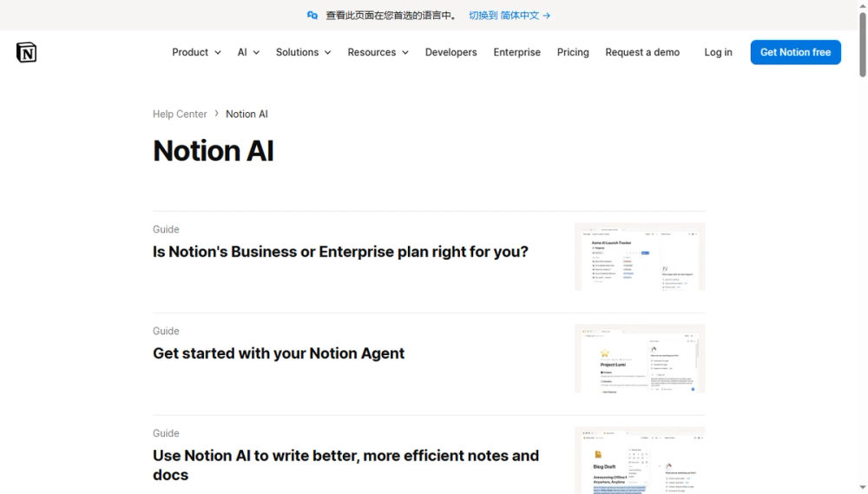Open the Developers menu item
Image resolution: width=868 pixels, height=494 pixels.
[450, 52]
